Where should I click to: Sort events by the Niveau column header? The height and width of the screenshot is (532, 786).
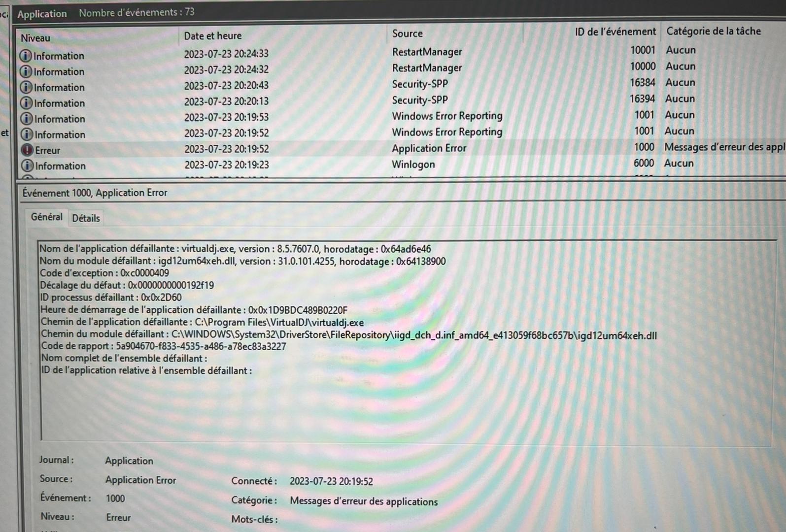click(x=35, y=38)
